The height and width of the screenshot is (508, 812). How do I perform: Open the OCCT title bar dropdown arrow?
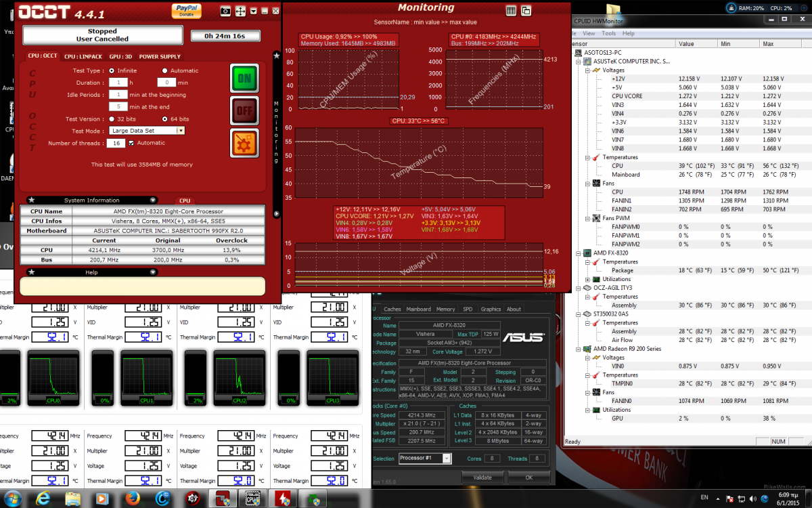coord(254,11)
